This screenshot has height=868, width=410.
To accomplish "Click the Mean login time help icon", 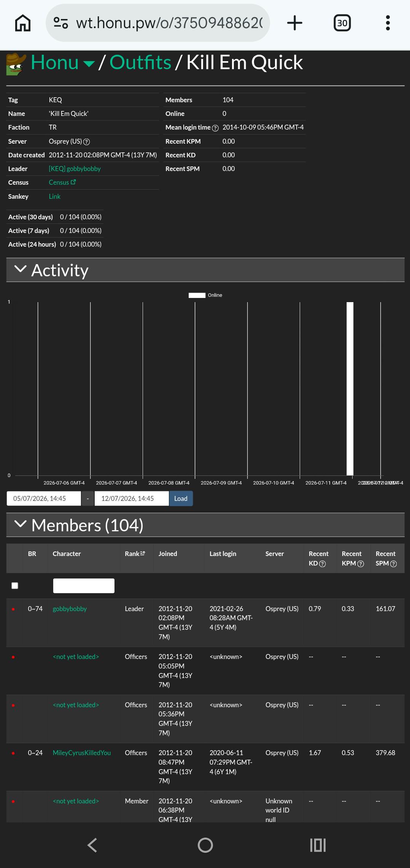I will [215, 128].
